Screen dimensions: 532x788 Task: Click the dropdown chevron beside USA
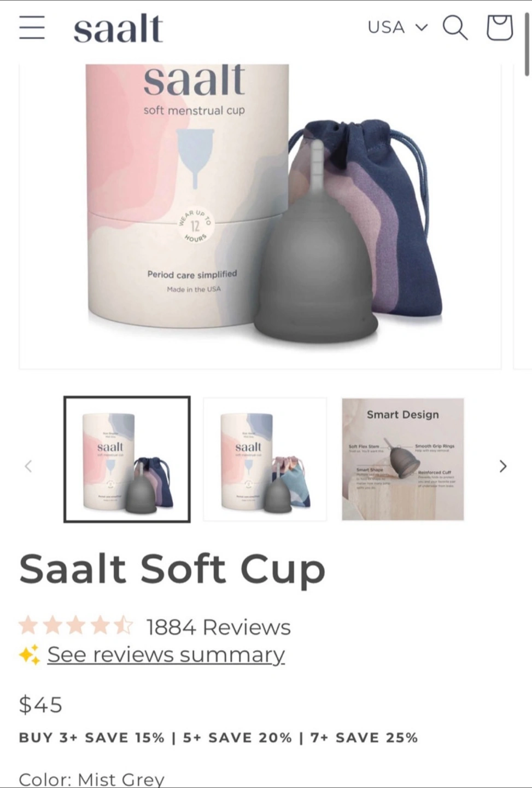coord(422,27)
